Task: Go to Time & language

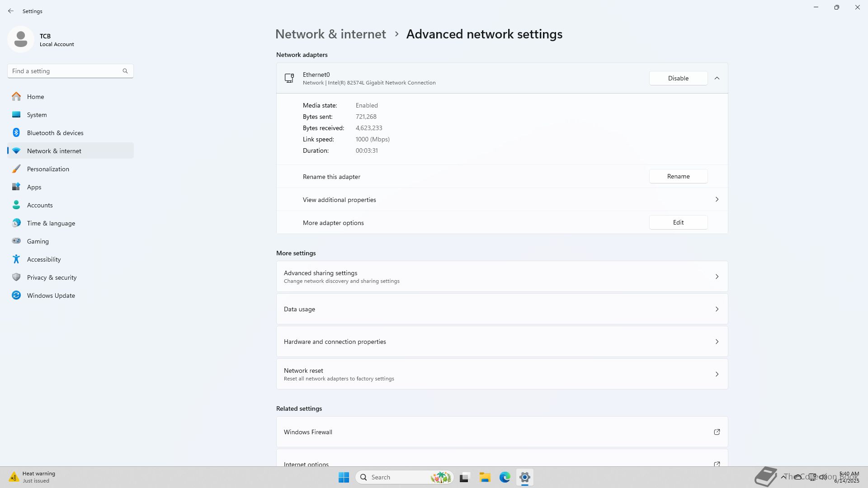Action: (x=51, y=223)
